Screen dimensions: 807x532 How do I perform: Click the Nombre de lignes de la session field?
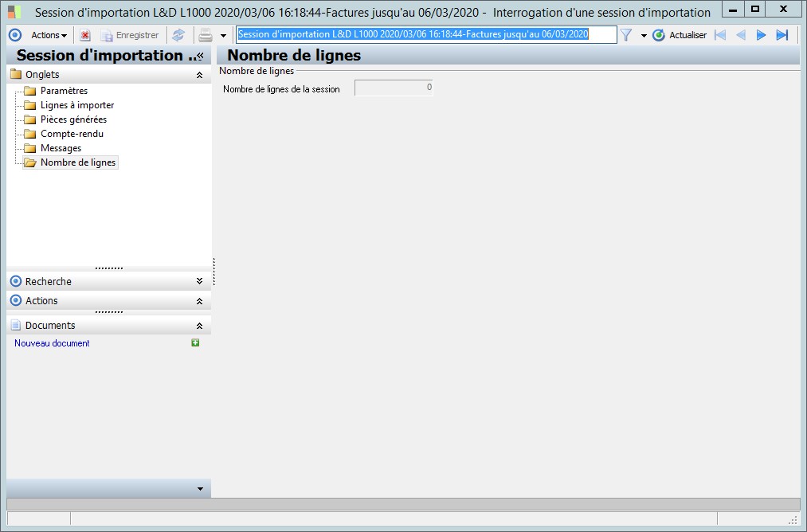[394, 88]
